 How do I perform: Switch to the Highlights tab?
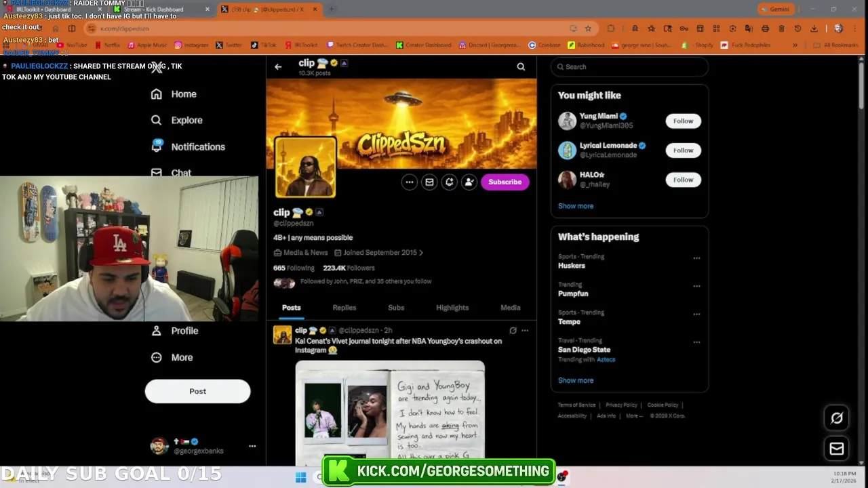pyautogui.click(x=452, y=308)
